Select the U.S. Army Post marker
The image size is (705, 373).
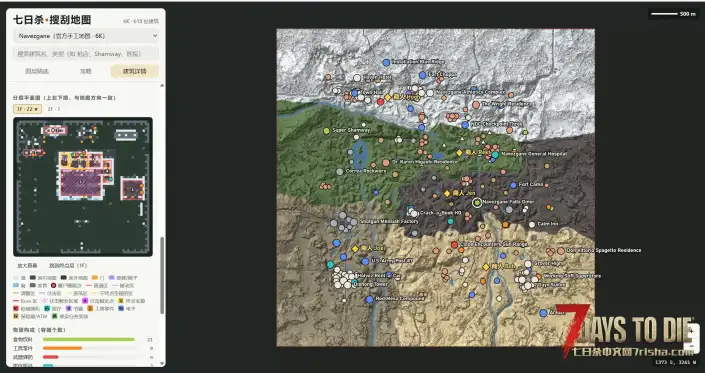tap(365, 261)
